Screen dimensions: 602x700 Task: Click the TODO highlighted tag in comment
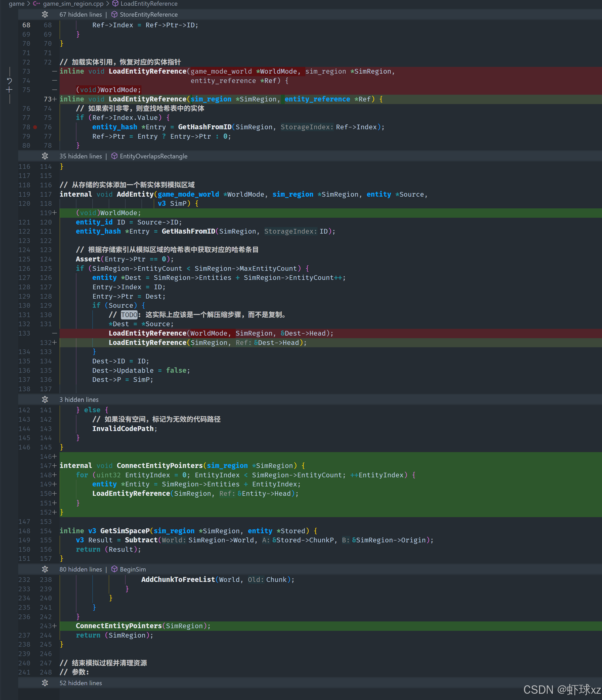coord(129,315)
